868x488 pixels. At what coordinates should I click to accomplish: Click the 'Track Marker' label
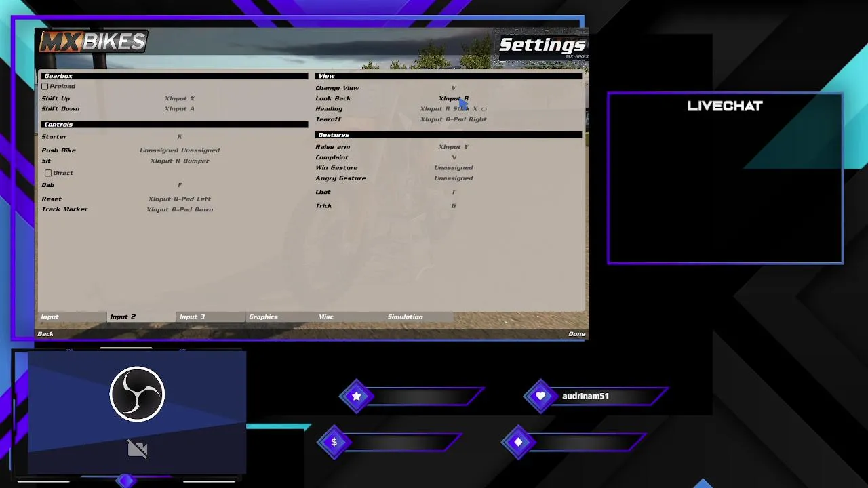point(64,209)
